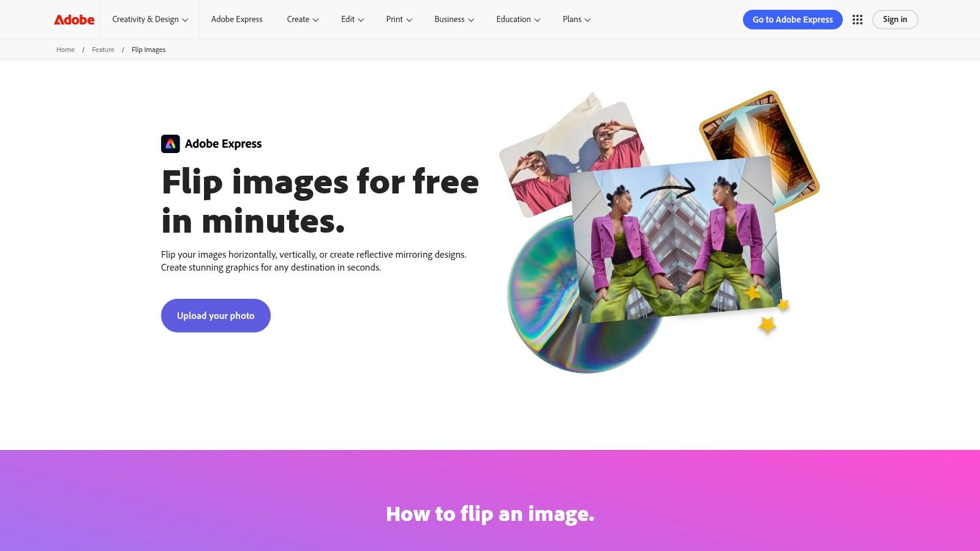Click the Upload your photo button

[216, 316]
